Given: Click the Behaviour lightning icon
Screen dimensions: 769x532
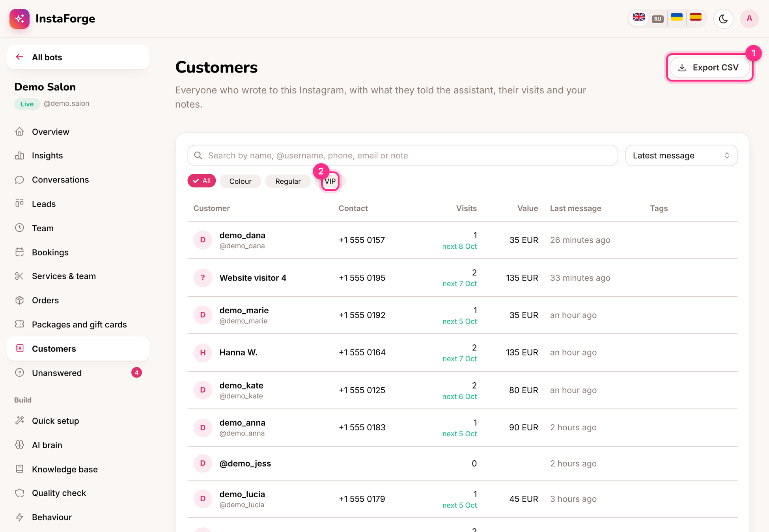Looking at the screenshot, I should (19, 517).
